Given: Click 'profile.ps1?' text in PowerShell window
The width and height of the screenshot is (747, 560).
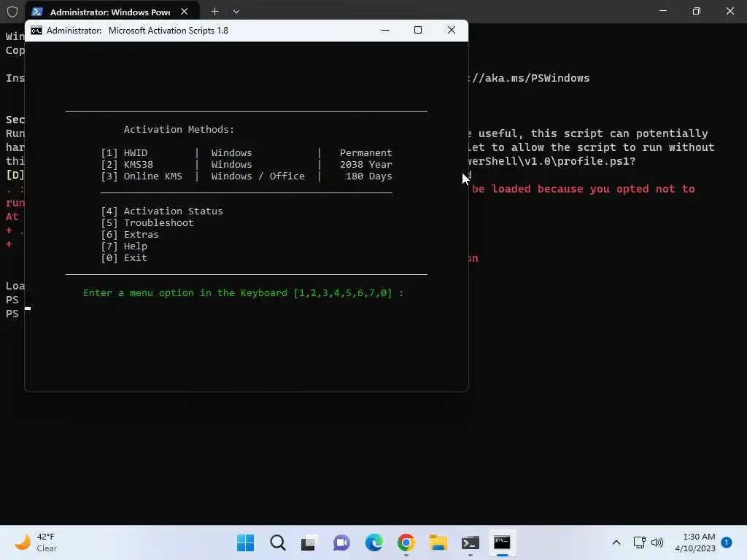Looking at the screenshot, I should tap(596, 161).
